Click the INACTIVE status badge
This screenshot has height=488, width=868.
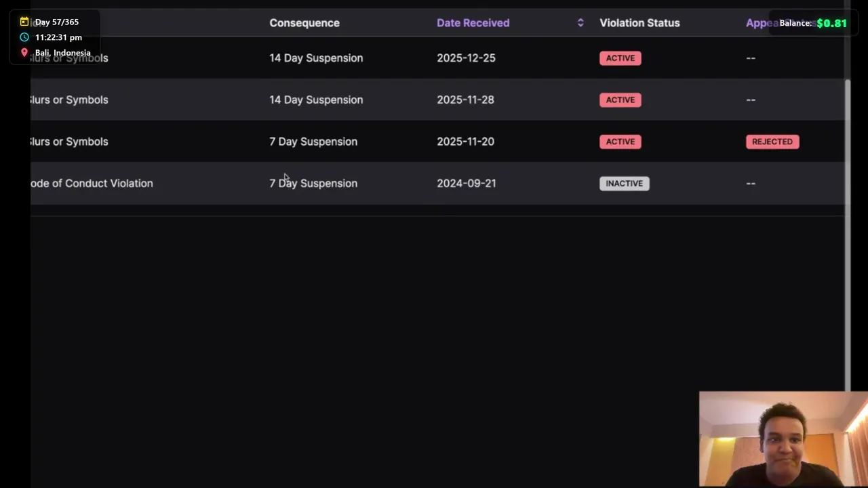click(x=624, y=184)
